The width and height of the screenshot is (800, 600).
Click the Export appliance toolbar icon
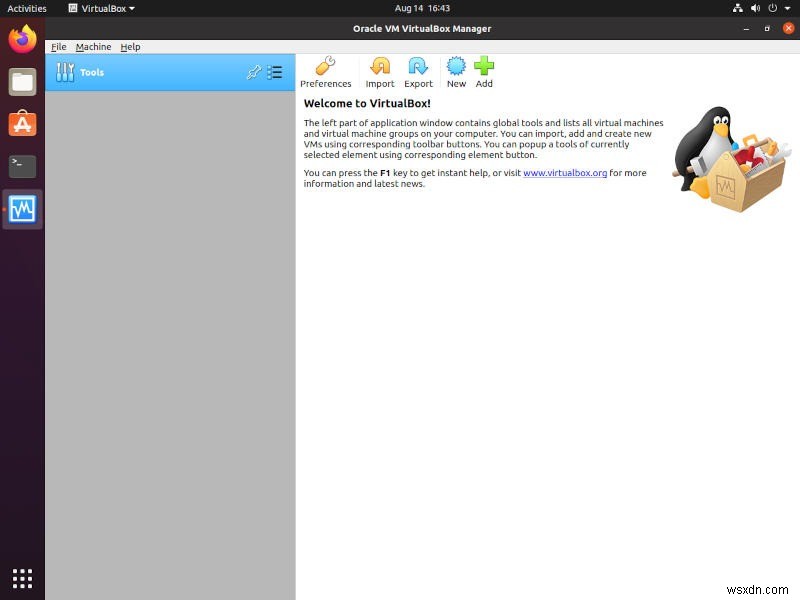418,70
